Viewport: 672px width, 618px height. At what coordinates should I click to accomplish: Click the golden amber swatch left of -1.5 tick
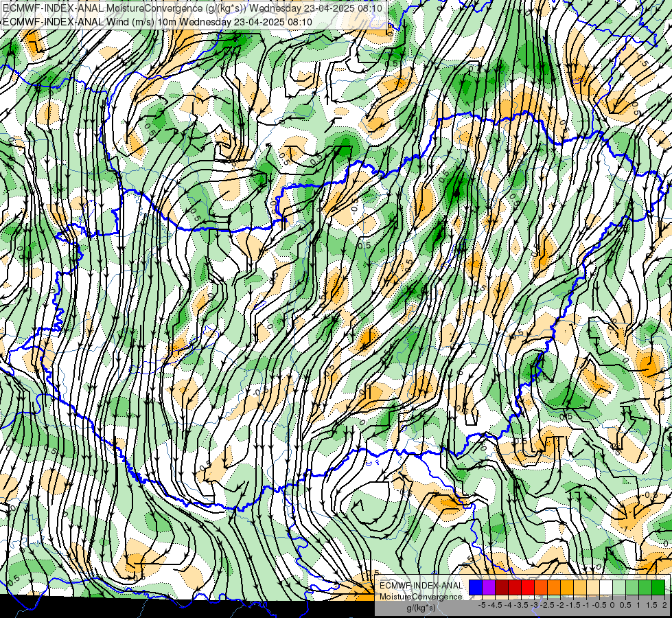point(567,587)
